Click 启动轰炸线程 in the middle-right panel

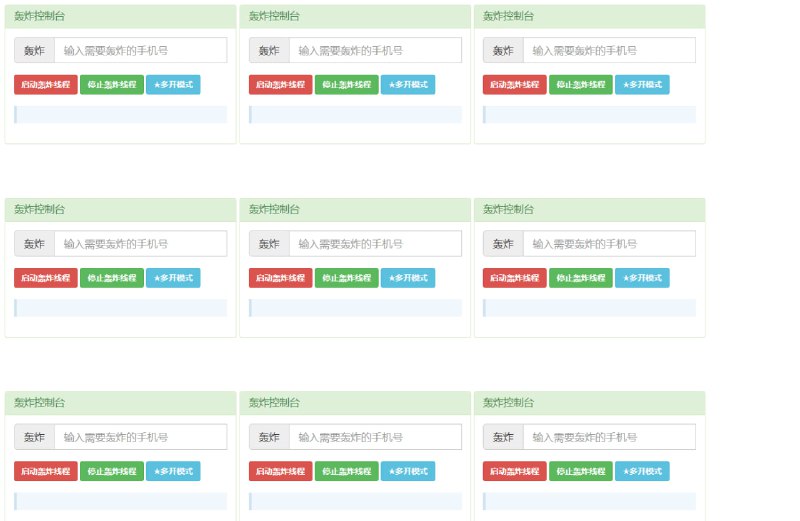[515, 278]
